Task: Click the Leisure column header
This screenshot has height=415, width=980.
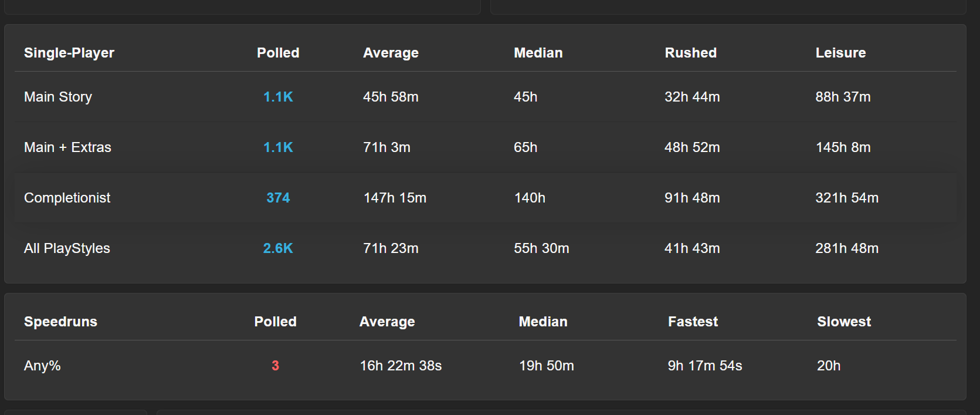Action: click(x=840, y=53)
